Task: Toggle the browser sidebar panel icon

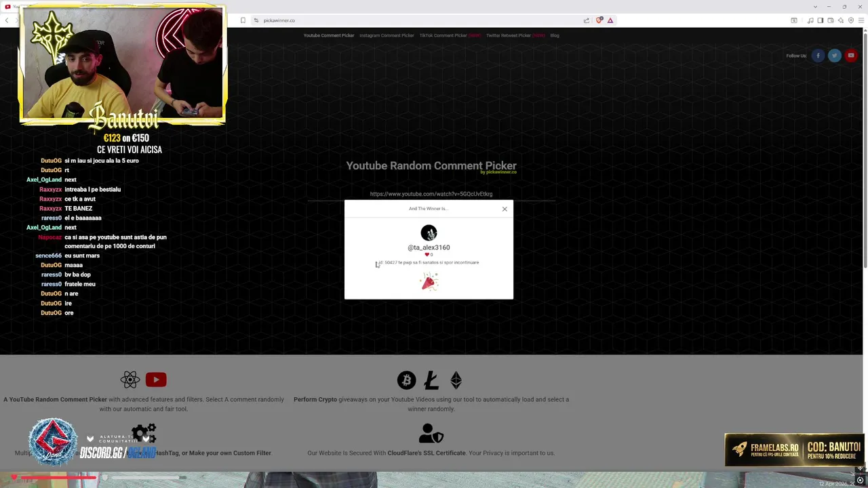Action: pyautogui.click(x=820, y=20)
